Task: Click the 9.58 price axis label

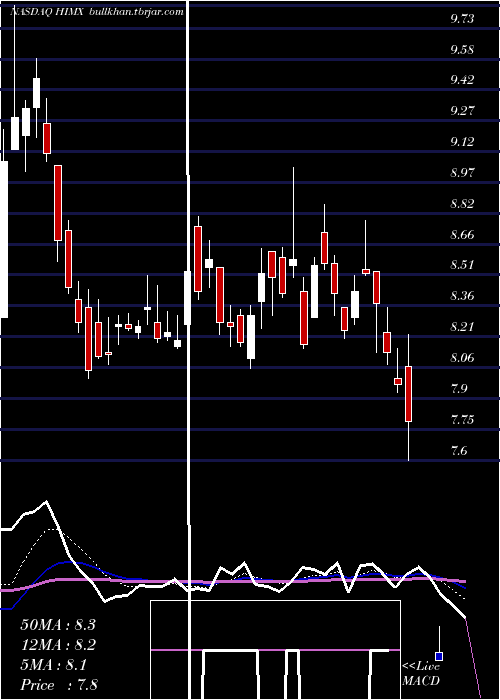Action: click(x=462, y=49)
